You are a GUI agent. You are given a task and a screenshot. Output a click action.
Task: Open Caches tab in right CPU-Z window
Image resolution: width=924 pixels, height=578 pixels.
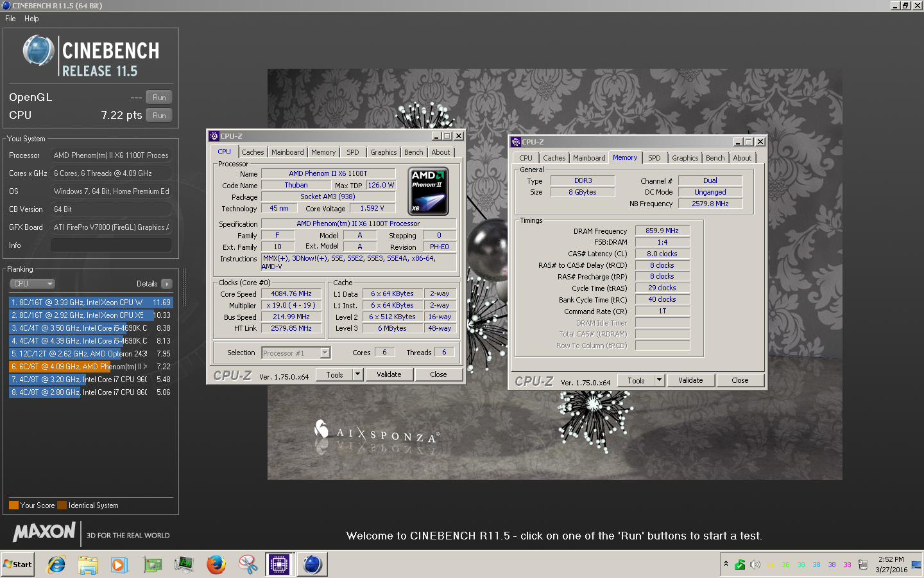(x=554, y=158)
